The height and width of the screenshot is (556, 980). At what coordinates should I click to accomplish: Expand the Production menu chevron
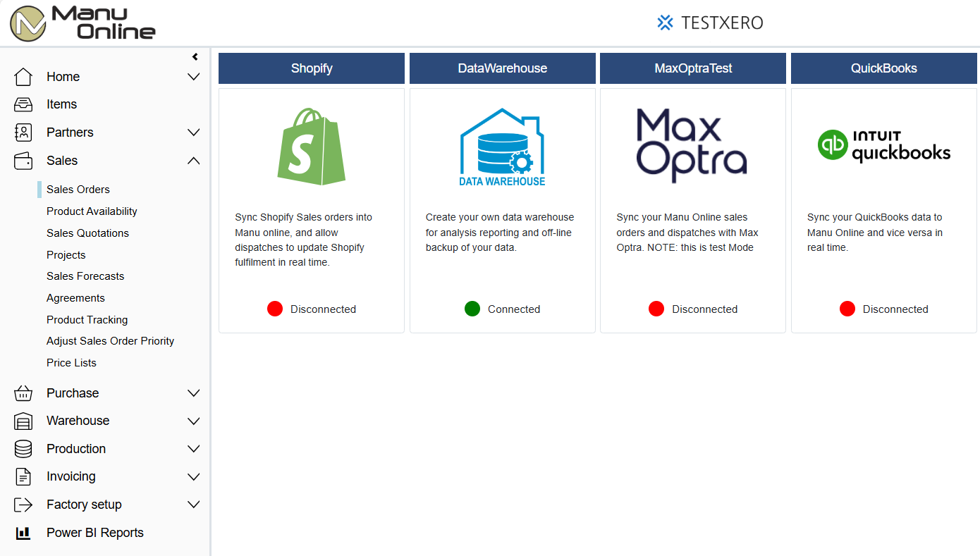(x=194, y=449)
